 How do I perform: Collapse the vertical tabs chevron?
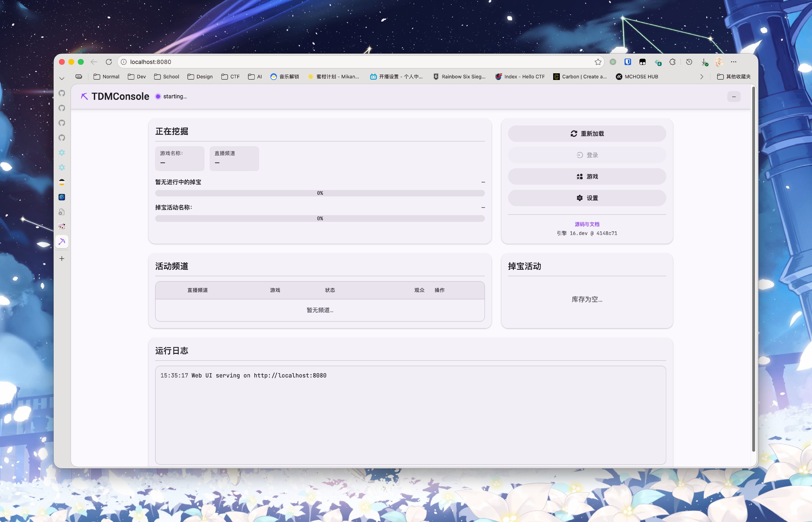(62, 79)
